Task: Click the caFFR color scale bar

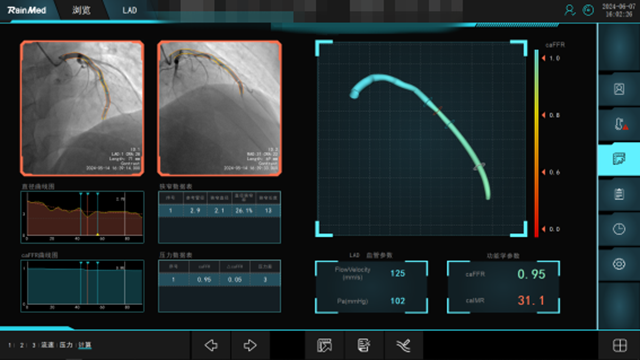Action: point(536,143)
